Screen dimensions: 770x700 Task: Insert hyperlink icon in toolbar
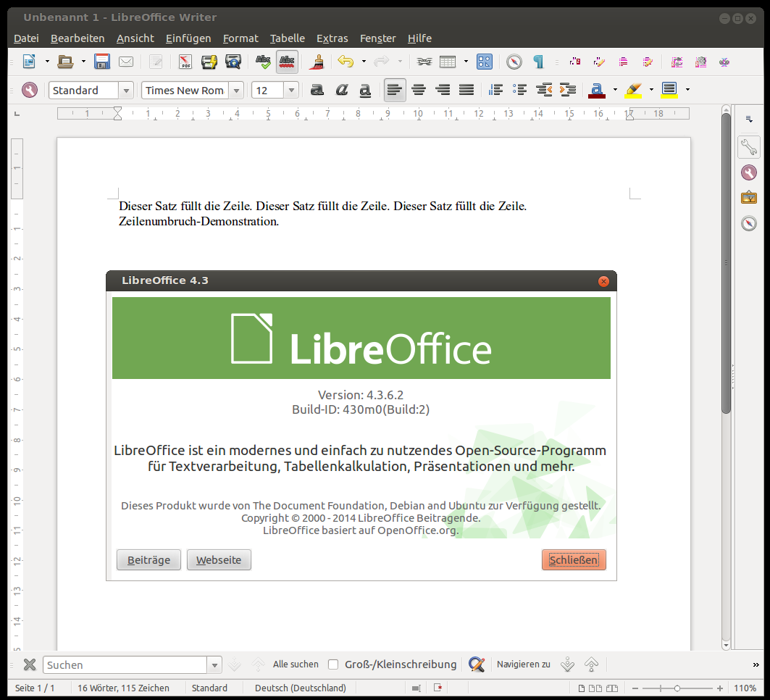pyautogui.click(x=424, y=62)
